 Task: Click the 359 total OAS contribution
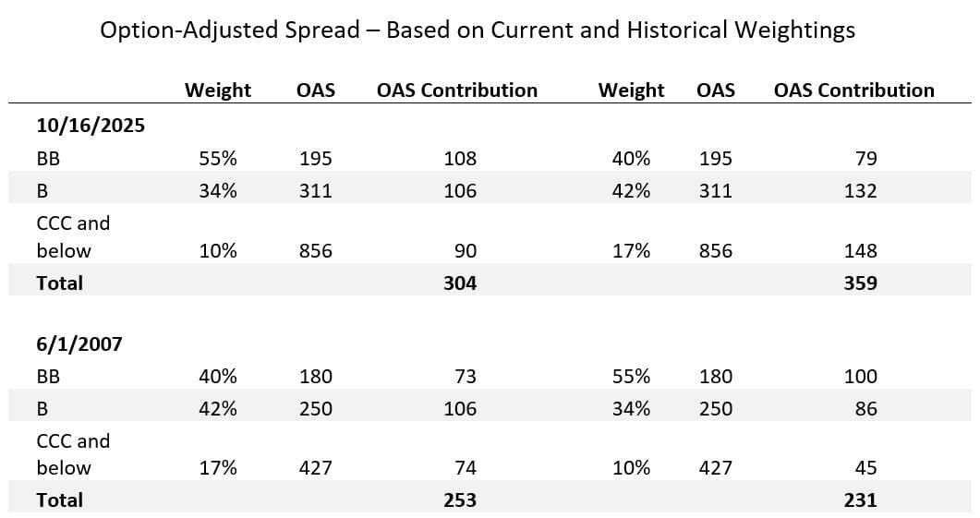click(x=860, y=283)
